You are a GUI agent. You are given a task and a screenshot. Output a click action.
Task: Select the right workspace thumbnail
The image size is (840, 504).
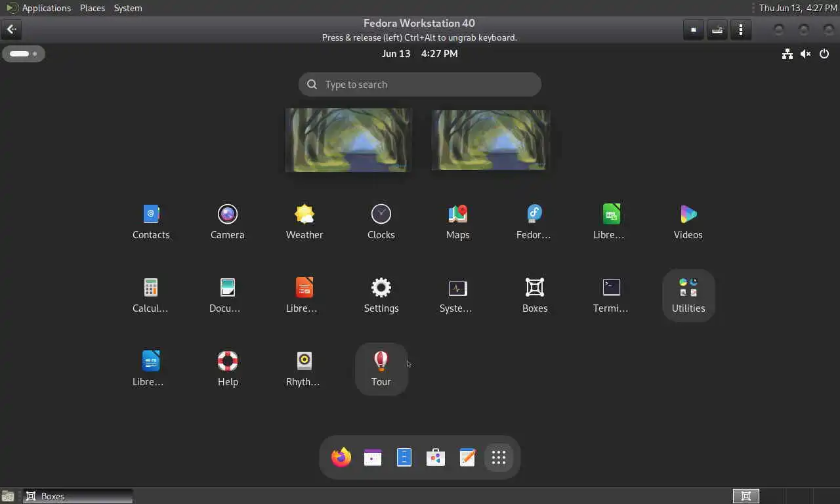click(x=490, y=140)
